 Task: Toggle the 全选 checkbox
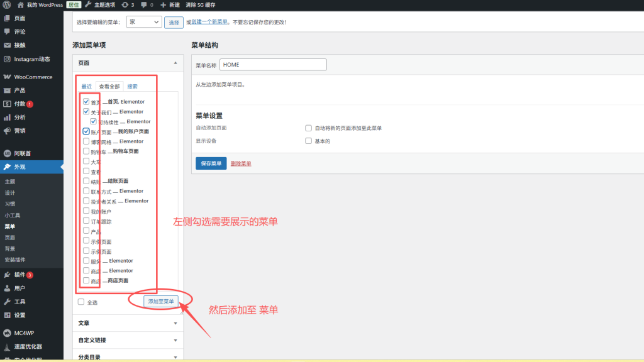tap(81, 302)
